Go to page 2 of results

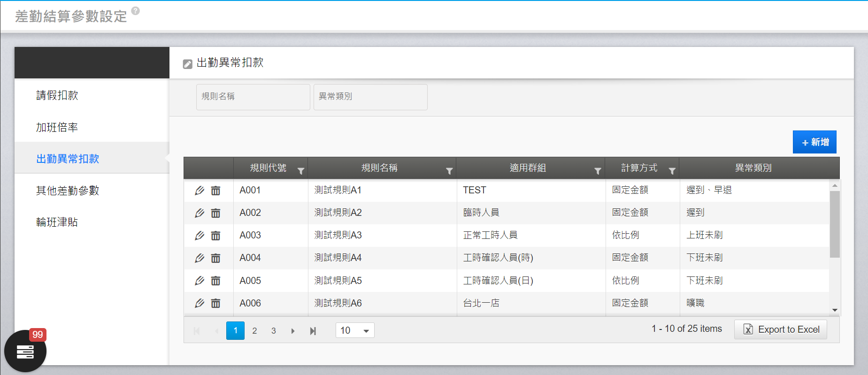tap(254, 331)
